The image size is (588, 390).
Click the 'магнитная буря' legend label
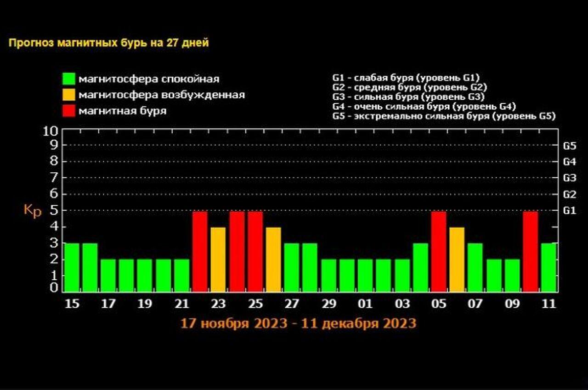[123, 111]
